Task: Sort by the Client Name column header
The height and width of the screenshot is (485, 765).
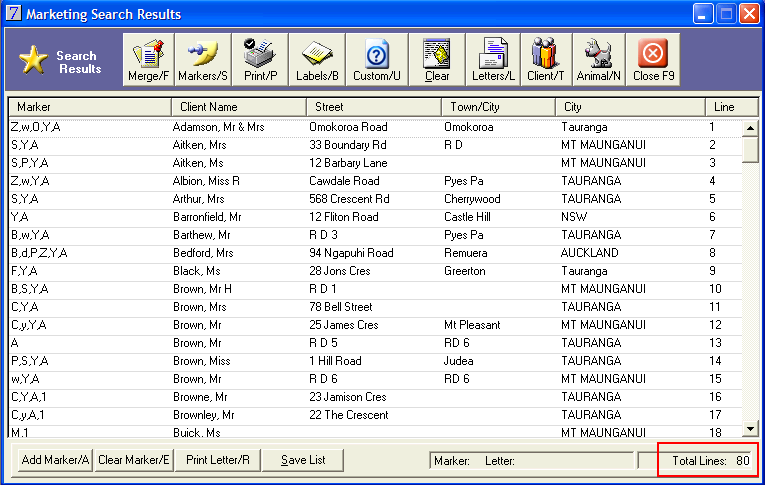Action: 239,107
